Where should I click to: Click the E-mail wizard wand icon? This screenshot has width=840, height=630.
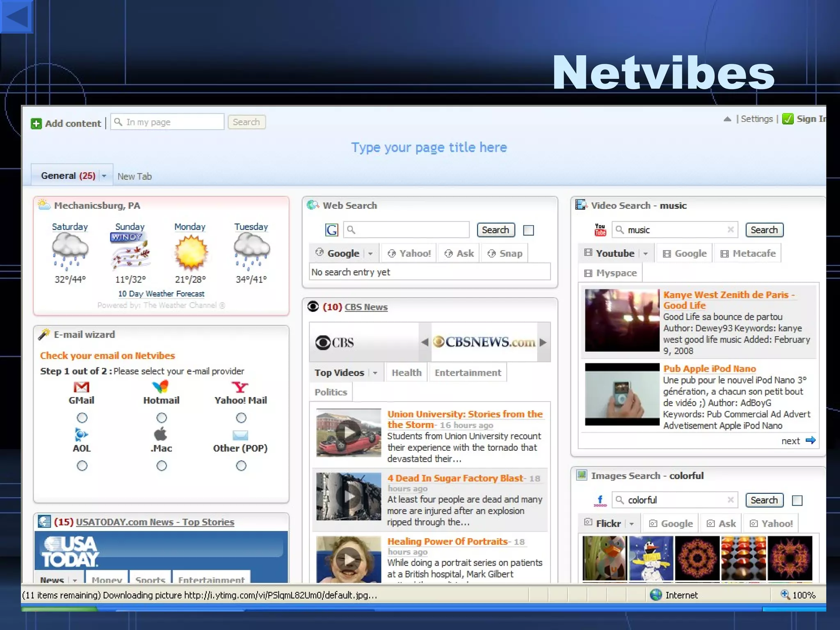[x=44, y=334]
